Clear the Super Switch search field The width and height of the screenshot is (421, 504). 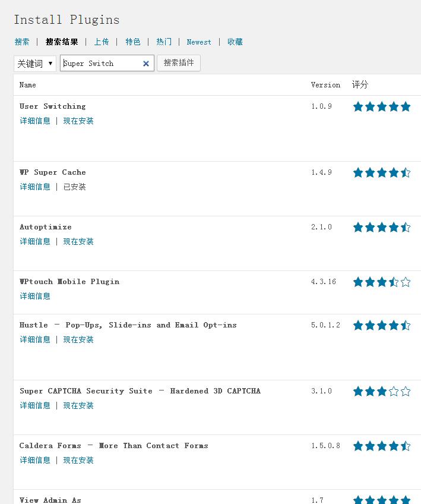tap(146, 64)
